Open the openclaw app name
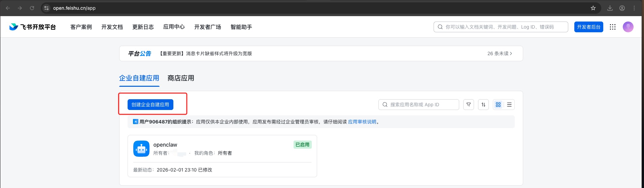 [x=165, y=145]
